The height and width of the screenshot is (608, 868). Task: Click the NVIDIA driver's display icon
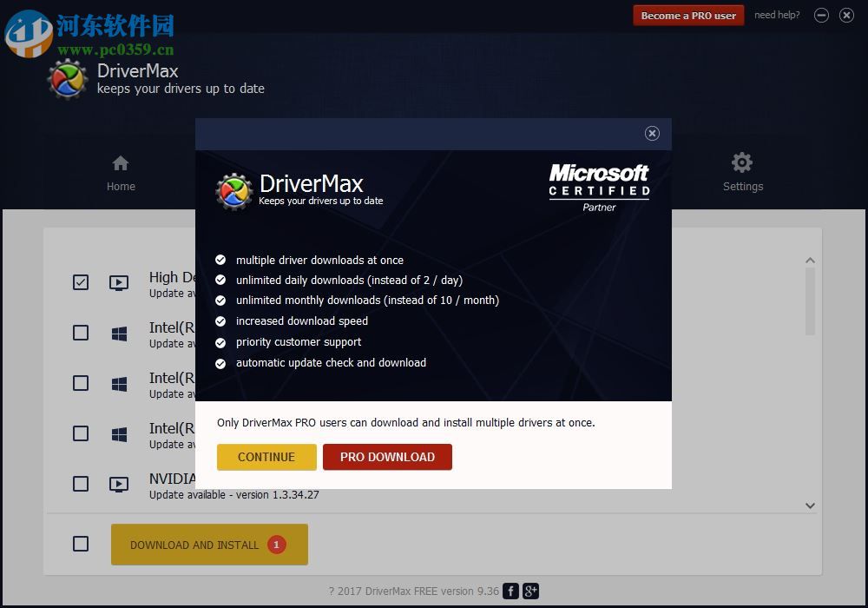[119, 484]
